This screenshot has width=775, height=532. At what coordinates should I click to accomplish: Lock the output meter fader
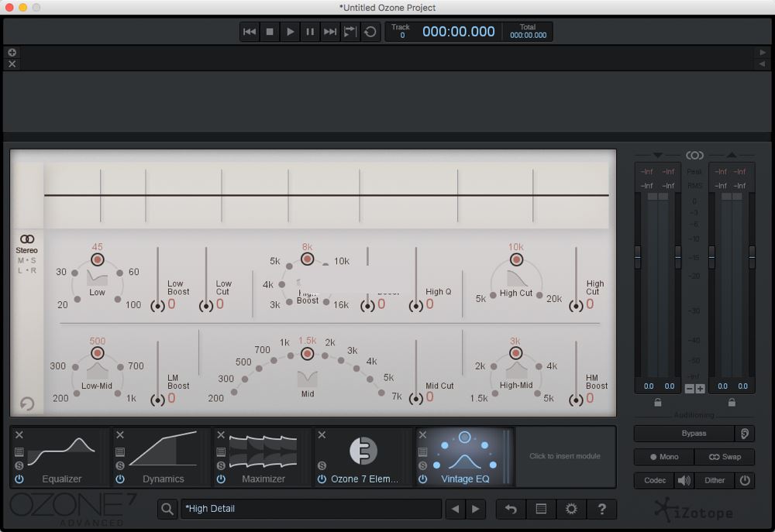pyautogui.click(x=732, y=403)
